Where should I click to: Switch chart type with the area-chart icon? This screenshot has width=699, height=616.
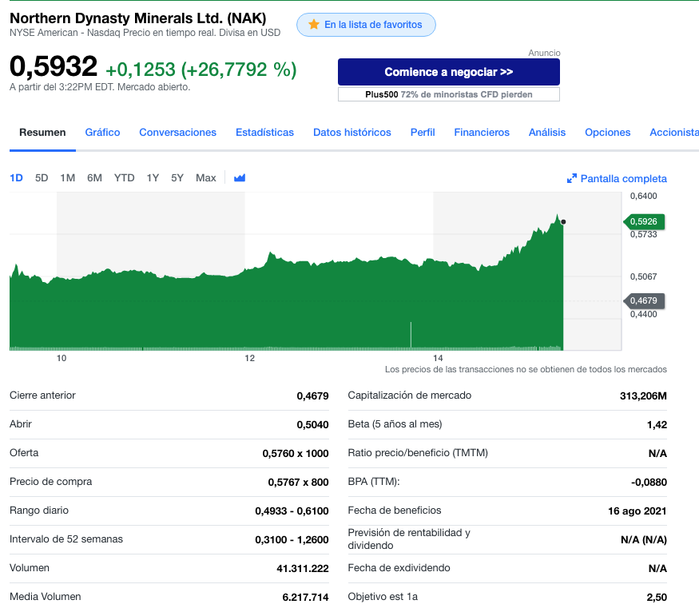tap(240, 178)
